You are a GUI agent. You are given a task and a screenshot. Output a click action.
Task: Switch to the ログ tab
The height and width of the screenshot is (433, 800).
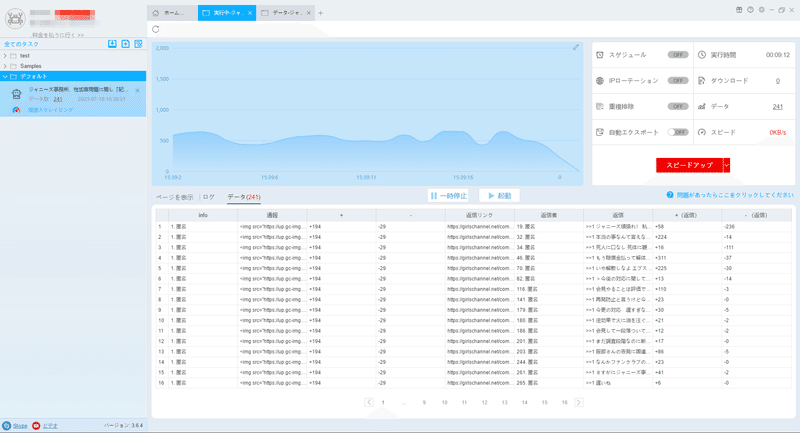coord(209,197)
